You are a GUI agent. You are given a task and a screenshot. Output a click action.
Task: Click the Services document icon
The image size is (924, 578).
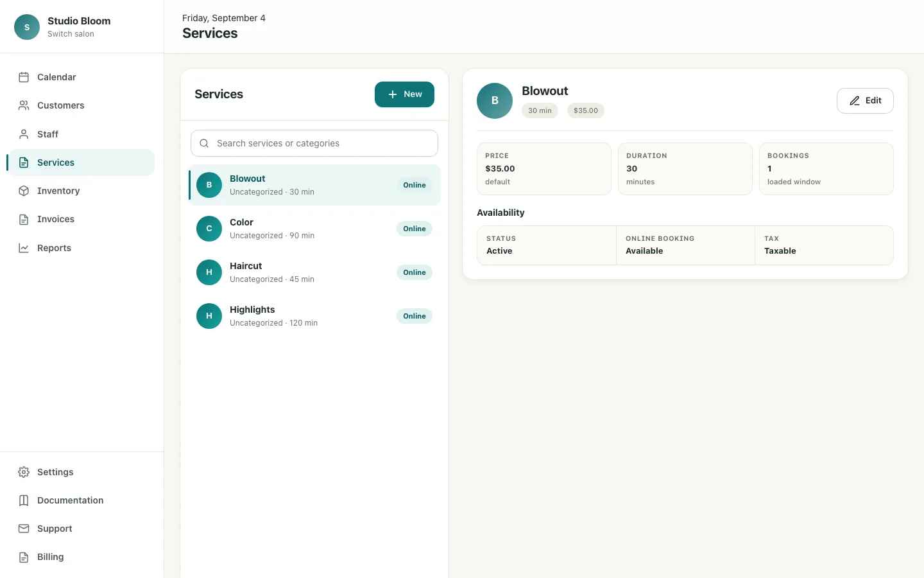pyautogui.click(x=24, y=162)
